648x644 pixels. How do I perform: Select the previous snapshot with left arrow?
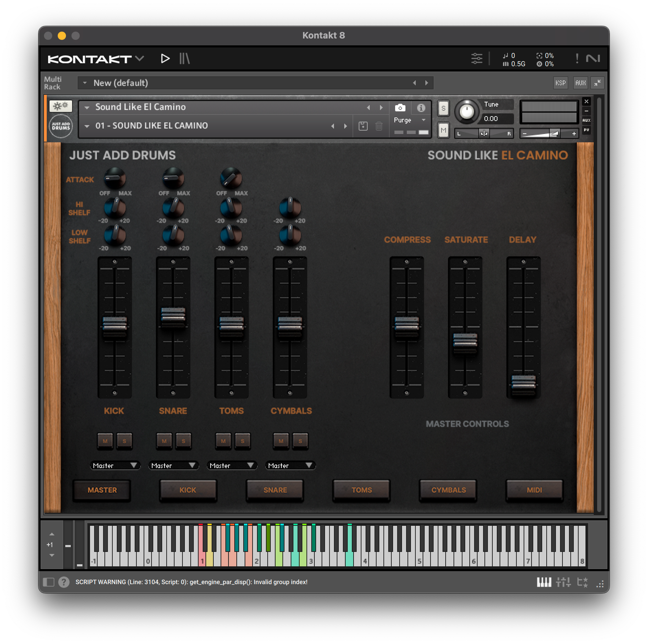click(333, 126)
